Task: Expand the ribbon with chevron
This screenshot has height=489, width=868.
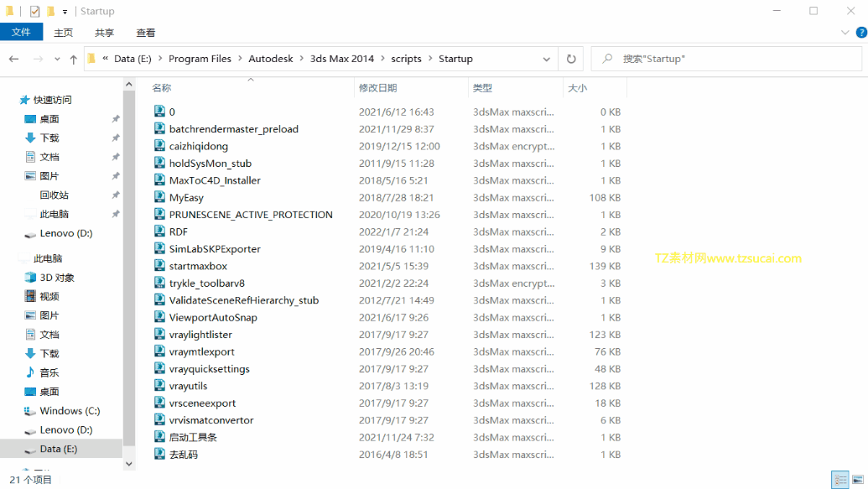Action: click(845, 33)
